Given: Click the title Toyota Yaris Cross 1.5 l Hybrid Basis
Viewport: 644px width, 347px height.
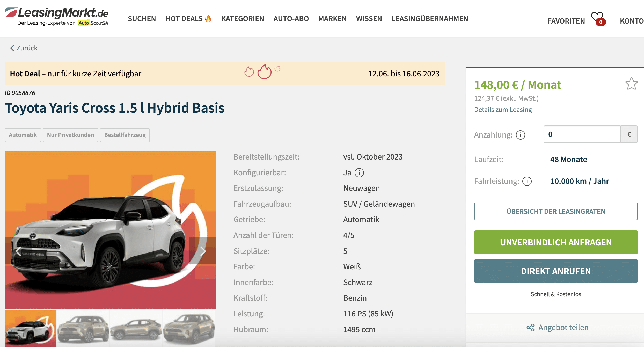Looking at the screenshot, I should [x=115, y=108].
